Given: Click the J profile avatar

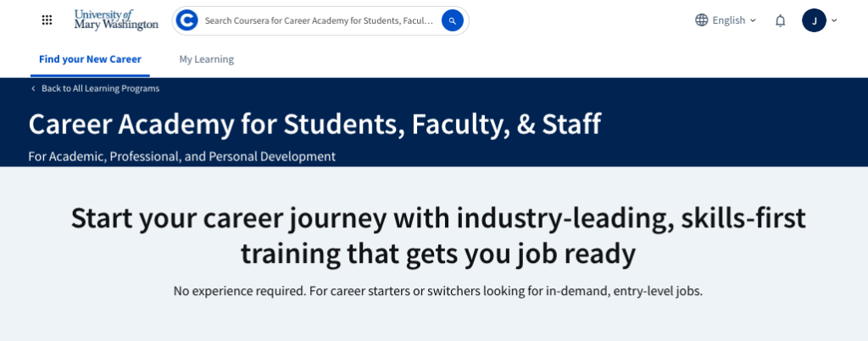Looking at the screenshot, I should click(x=814, y=20).
